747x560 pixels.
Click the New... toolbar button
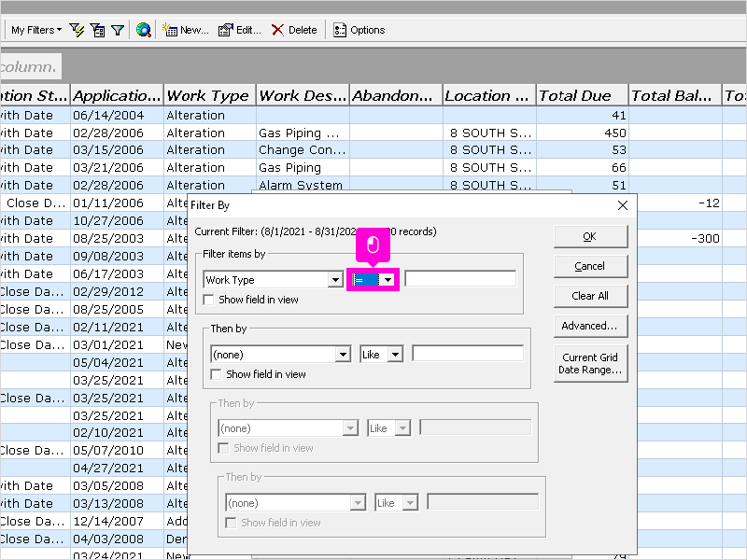click(185, 30)
